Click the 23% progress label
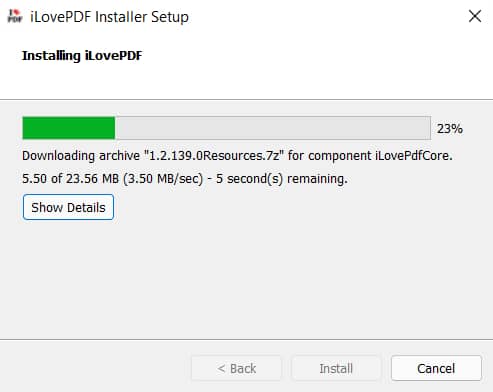Screen dimensions: 493x392 [x=450, y=129]
